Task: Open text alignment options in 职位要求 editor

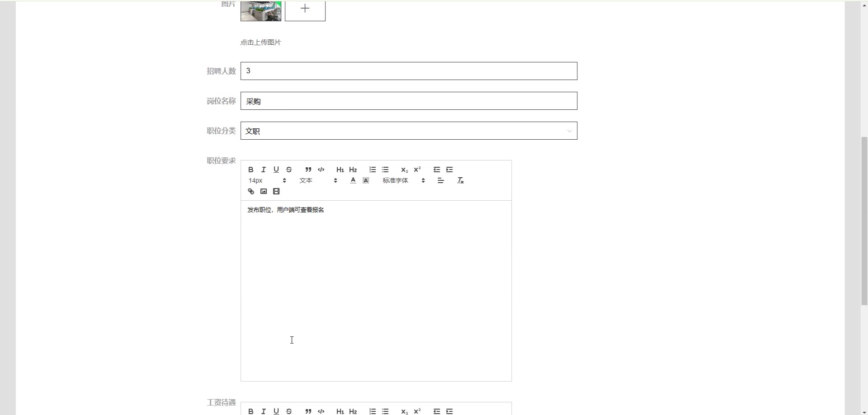Action: point(441,180)
